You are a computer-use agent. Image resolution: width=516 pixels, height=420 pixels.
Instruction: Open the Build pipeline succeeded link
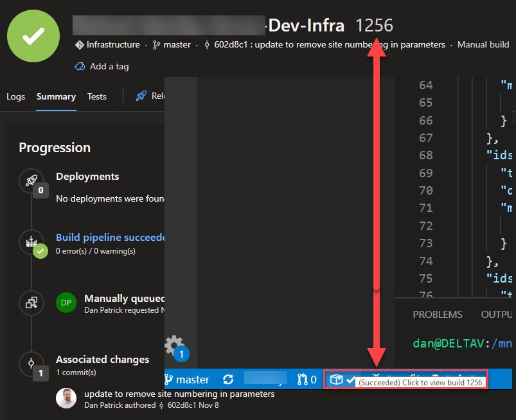click(111, 238)
